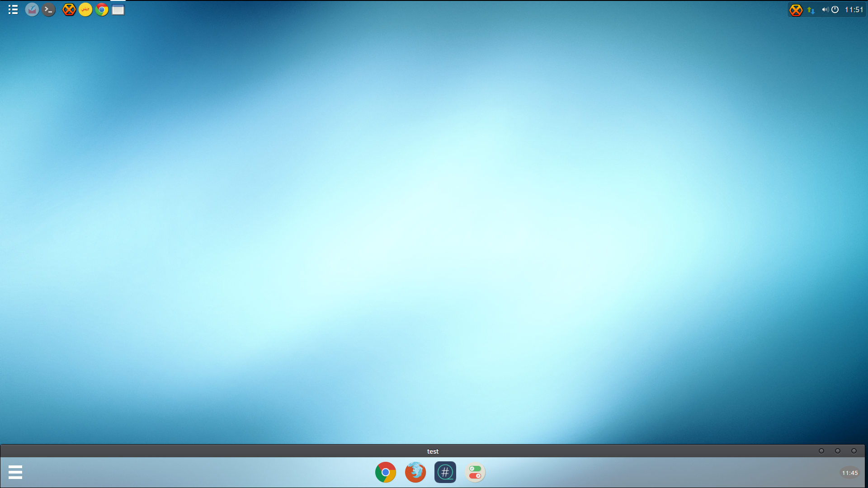
Task: Click the orange hexagon X launcher beside terminal
Action: click(69, 9)
